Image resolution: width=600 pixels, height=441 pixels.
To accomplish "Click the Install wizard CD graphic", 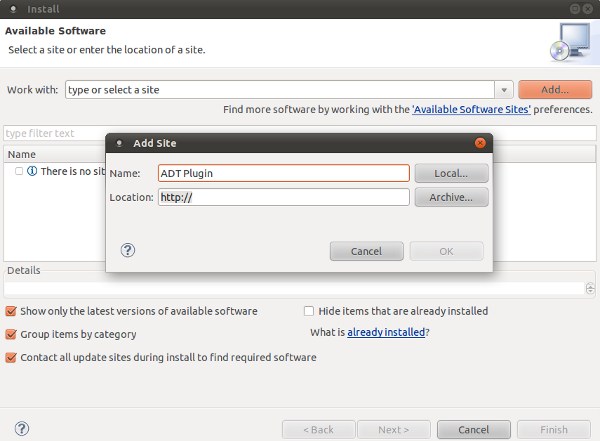I will point(569,42).
